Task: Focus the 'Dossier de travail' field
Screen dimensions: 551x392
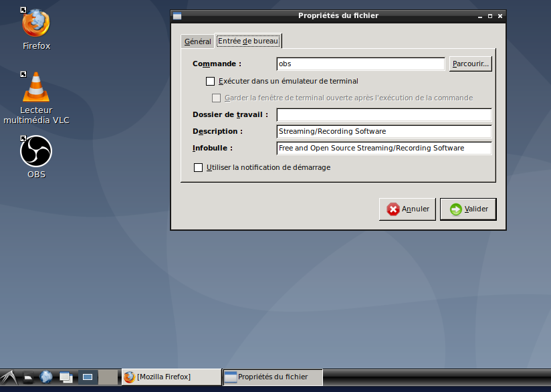Action: [384, 115]
